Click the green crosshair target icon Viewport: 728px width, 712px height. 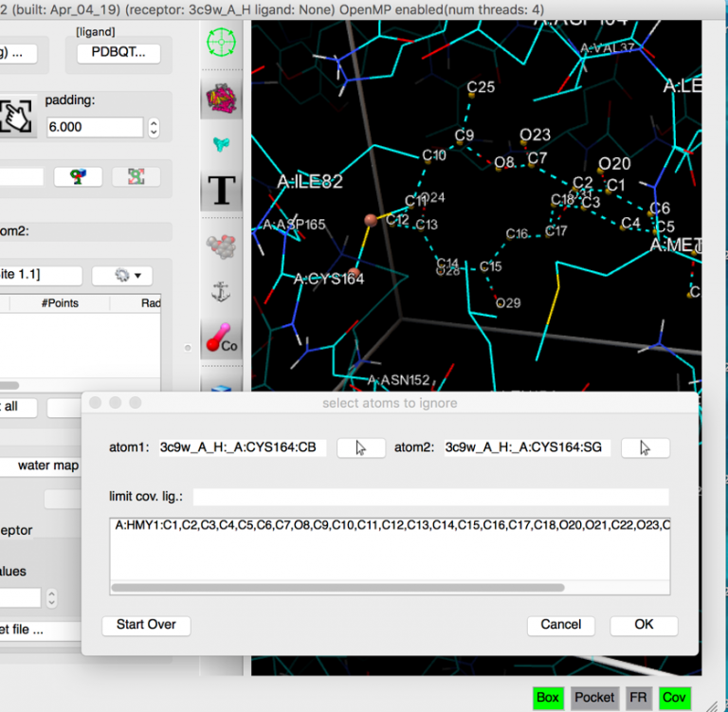point(220,43)
